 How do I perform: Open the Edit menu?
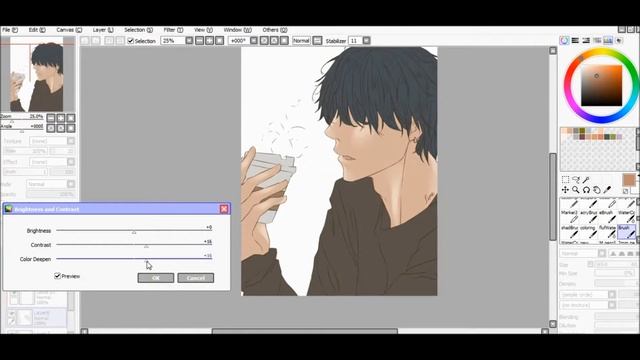37,30
